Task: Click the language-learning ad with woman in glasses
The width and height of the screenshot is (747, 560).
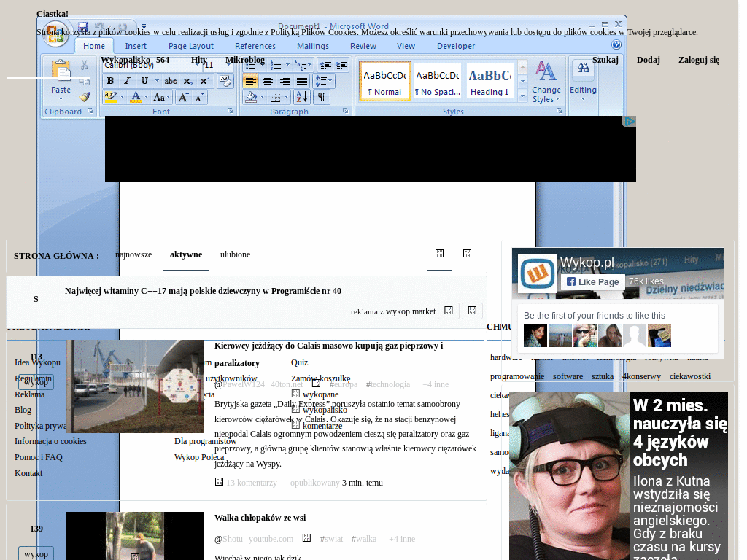Action: [x=619, y=475]
